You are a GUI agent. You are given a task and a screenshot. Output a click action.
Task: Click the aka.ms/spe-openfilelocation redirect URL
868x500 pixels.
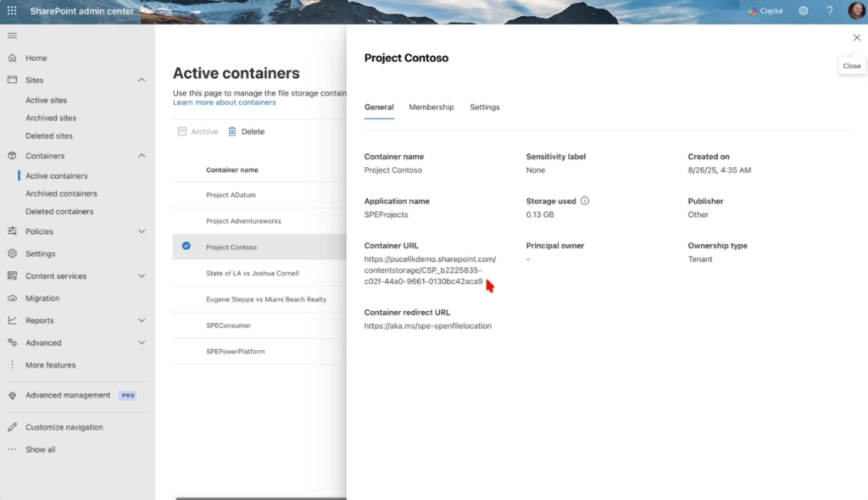[428, 325]
